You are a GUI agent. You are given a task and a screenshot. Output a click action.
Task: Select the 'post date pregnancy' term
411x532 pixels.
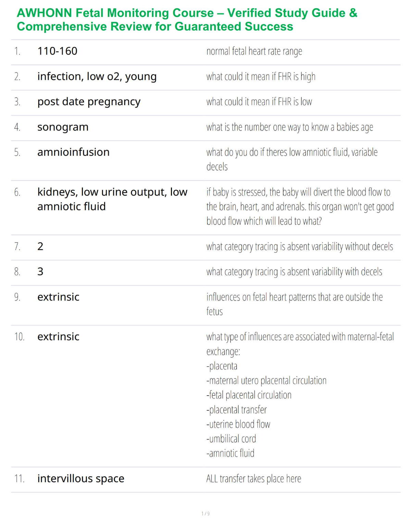point(89,102)
